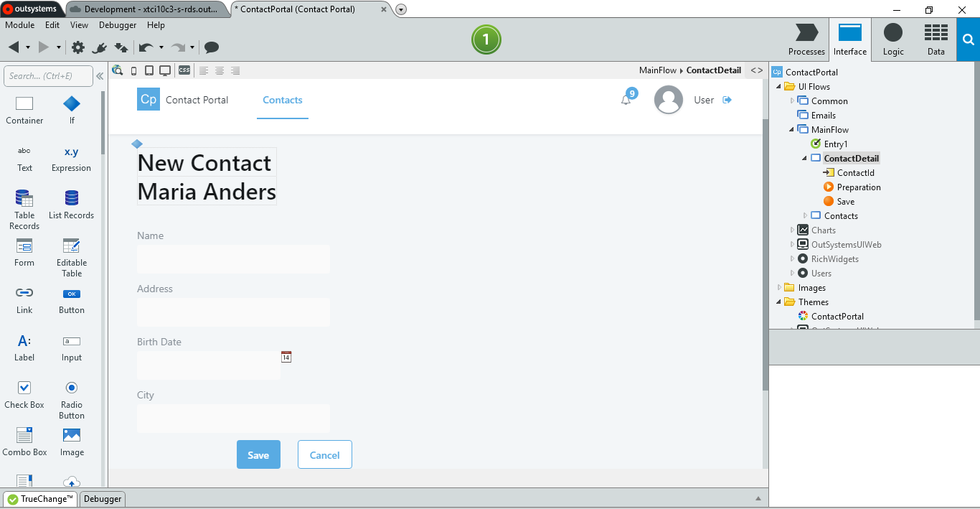Open the undo history dropdown arrow

(x=161, y=47)
